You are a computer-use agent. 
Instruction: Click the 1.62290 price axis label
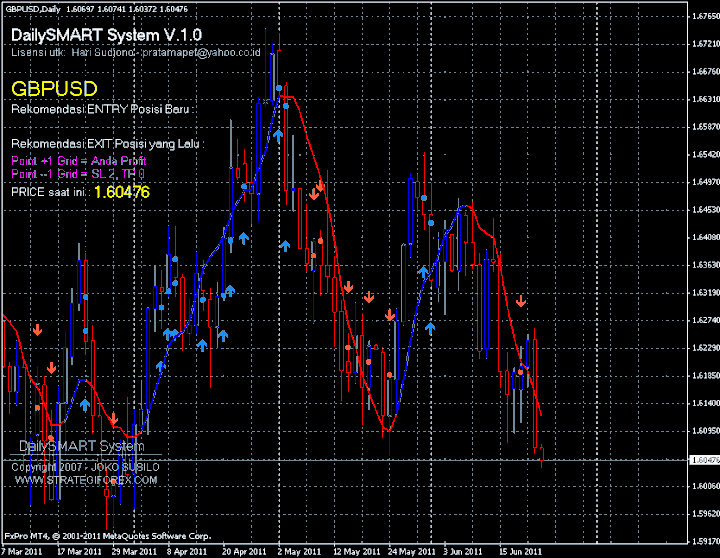(x=706, y=348)
